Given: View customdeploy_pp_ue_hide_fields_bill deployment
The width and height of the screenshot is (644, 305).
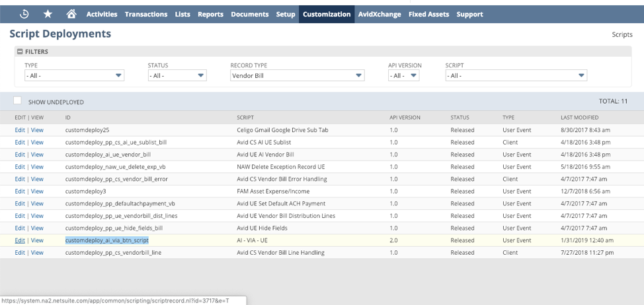Looking at the screenshot, I should click(37, 228).
